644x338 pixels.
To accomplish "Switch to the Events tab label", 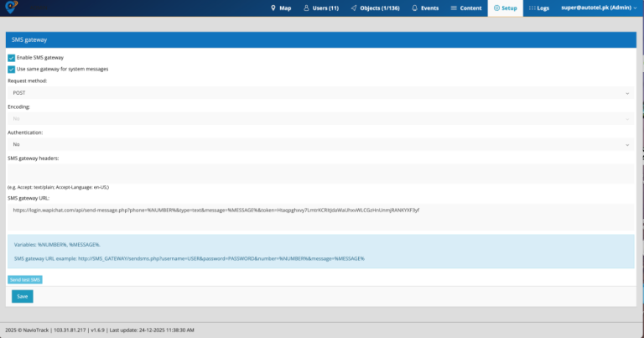I will point(429,8).
